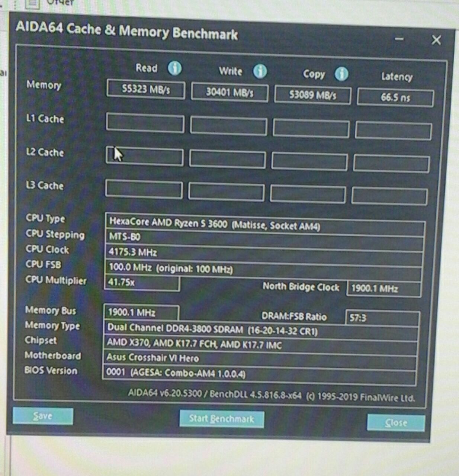Click the CPU Type field HexaCore AMD Ryzen

pyautogui.click(x=265, y=224)
